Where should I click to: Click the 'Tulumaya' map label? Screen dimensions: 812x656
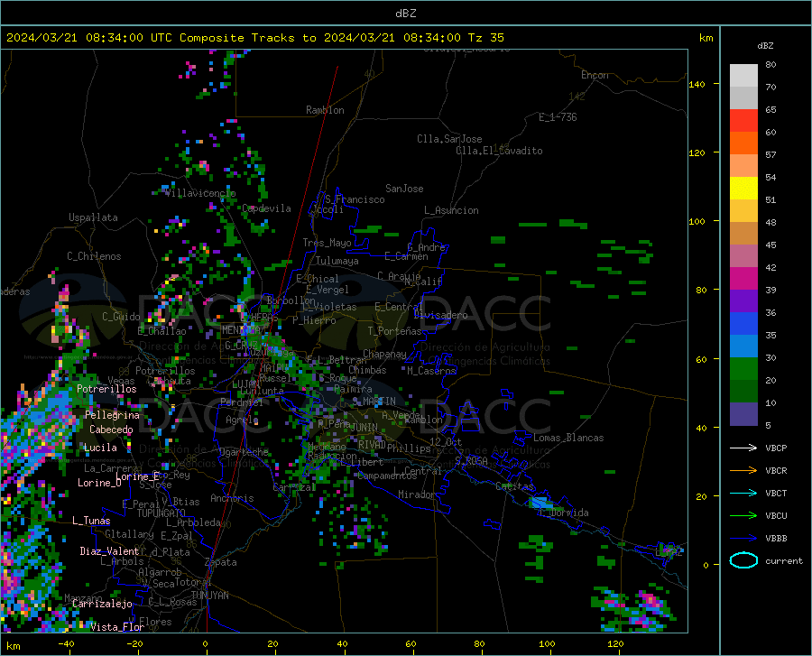[337, 261]
